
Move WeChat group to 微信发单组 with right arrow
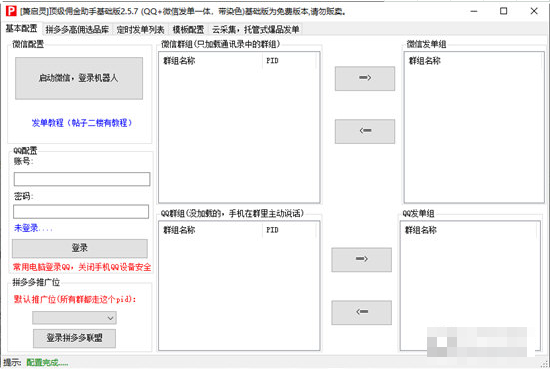365,78
